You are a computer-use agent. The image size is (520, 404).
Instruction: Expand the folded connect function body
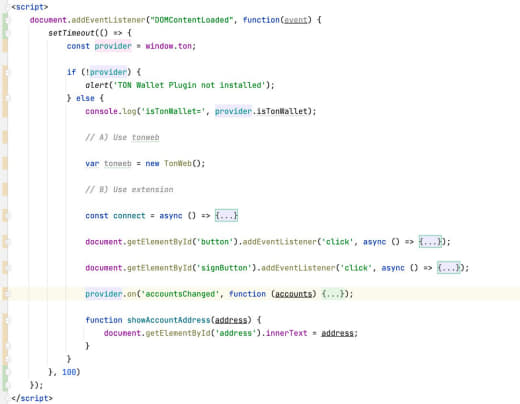pos(226,216)
